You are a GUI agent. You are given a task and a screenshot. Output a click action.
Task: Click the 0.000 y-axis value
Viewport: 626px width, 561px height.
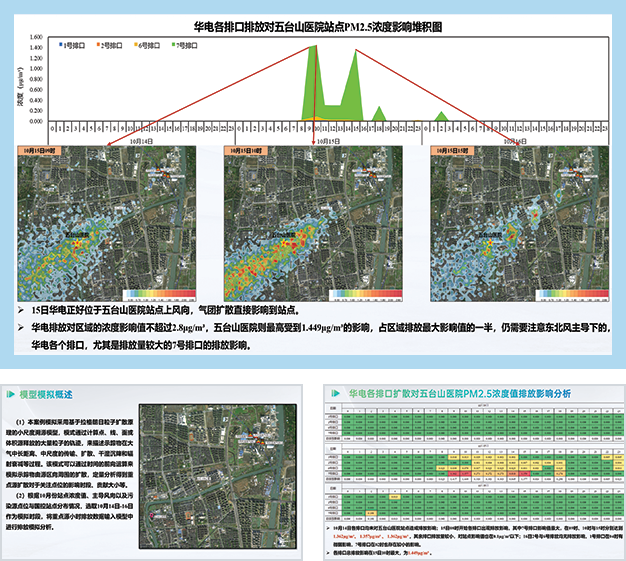click(36, 121)
